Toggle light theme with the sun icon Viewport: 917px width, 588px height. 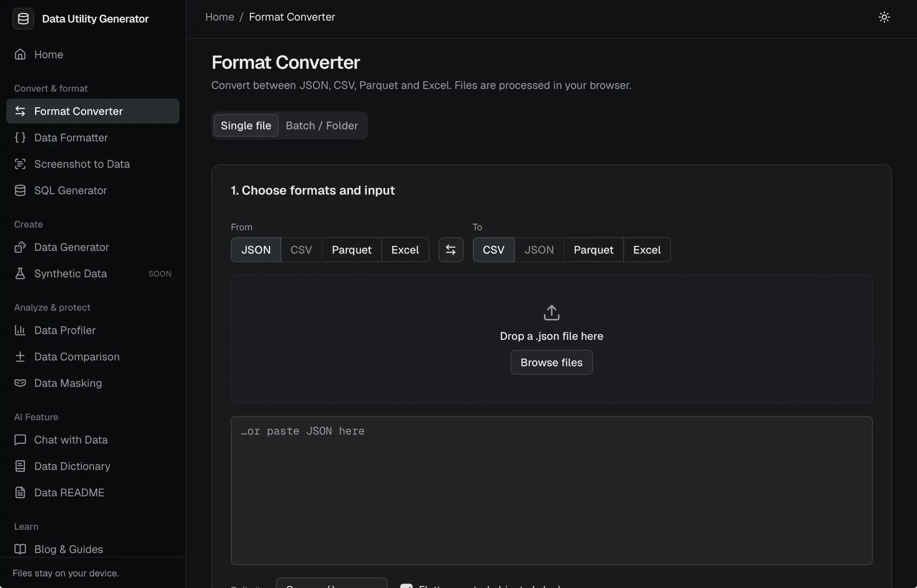tap(884, 17)
